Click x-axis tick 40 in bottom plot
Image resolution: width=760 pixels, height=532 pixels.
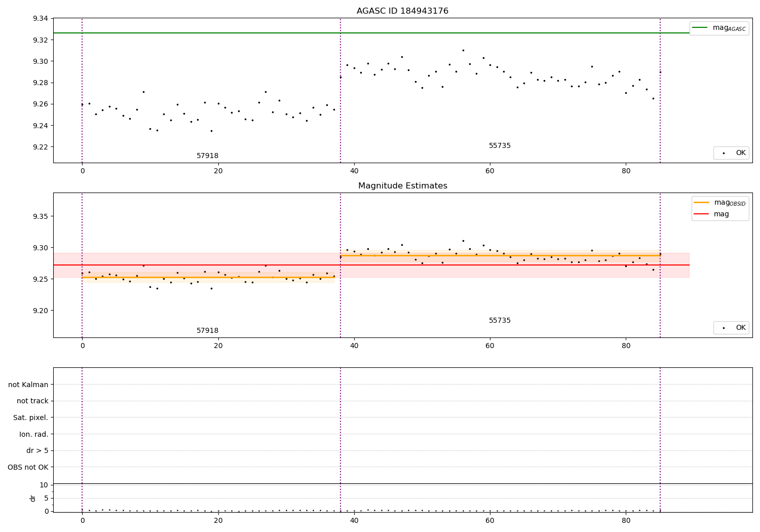[x=354, y=520]
